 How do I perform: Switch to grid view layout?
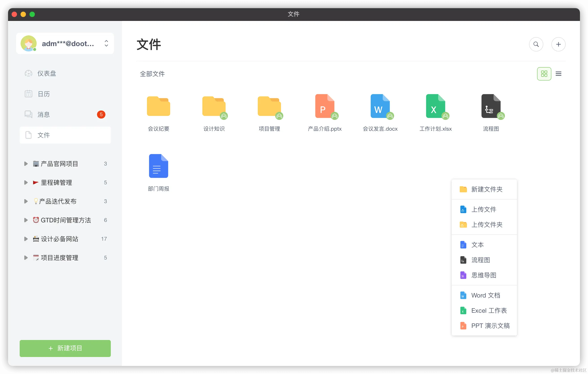click(544, 74)
